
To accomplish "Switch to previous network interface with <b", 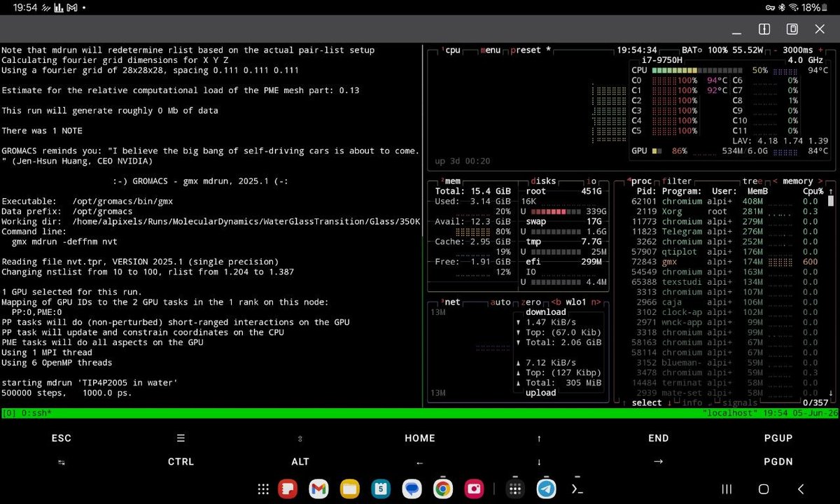I will (556, 302).
